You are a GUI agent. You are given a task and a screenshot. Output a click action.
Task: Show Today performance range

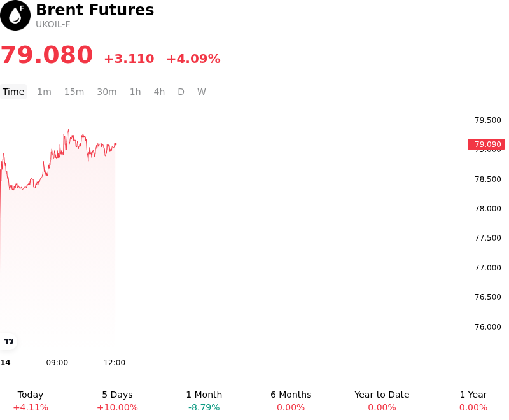click(x=31, y=401)
